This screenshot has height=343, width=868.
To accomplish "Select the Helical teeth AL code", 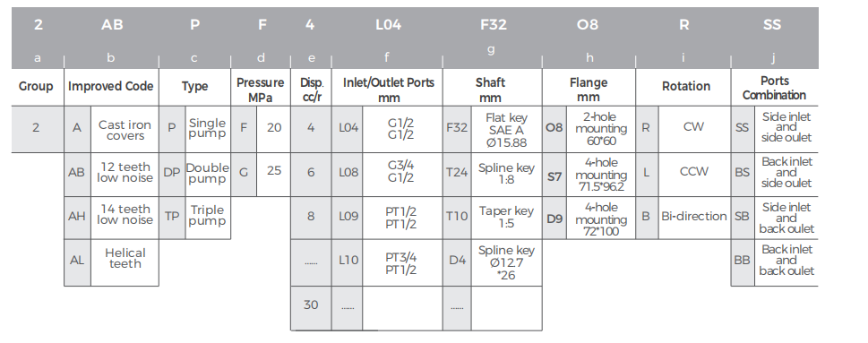I will tap(77, 260).
